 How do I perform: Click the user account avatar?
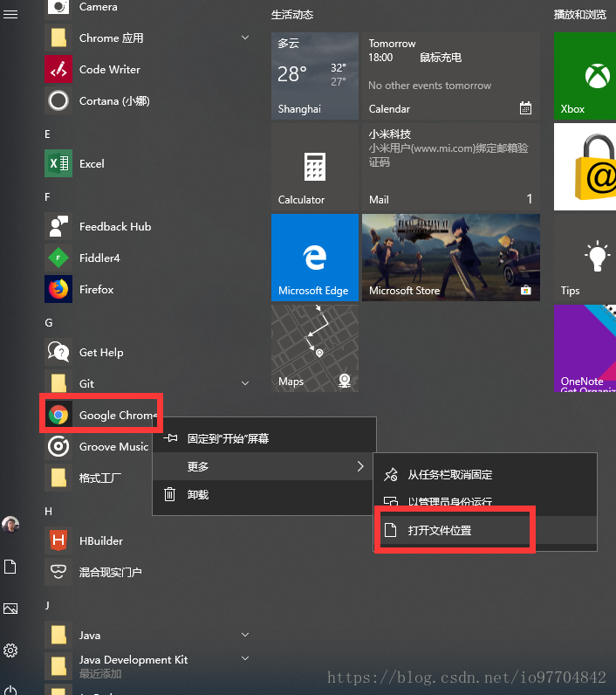(10, 524)
